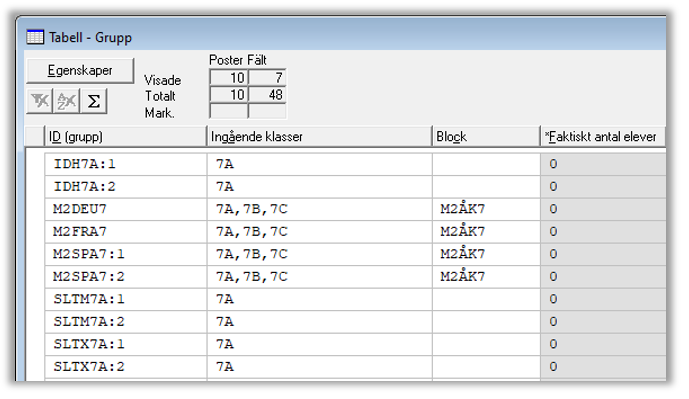This screenshot has height=399, width=689.
Task: Click the Faktiskt antal elever column header
Action: (x=603, y=137)
